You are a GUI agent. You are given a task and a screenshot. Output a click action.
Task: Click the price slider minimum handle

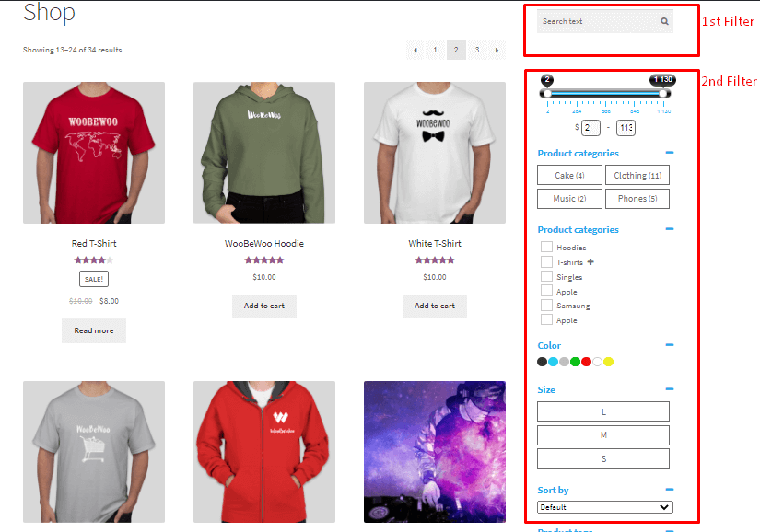tap(547, 94)
